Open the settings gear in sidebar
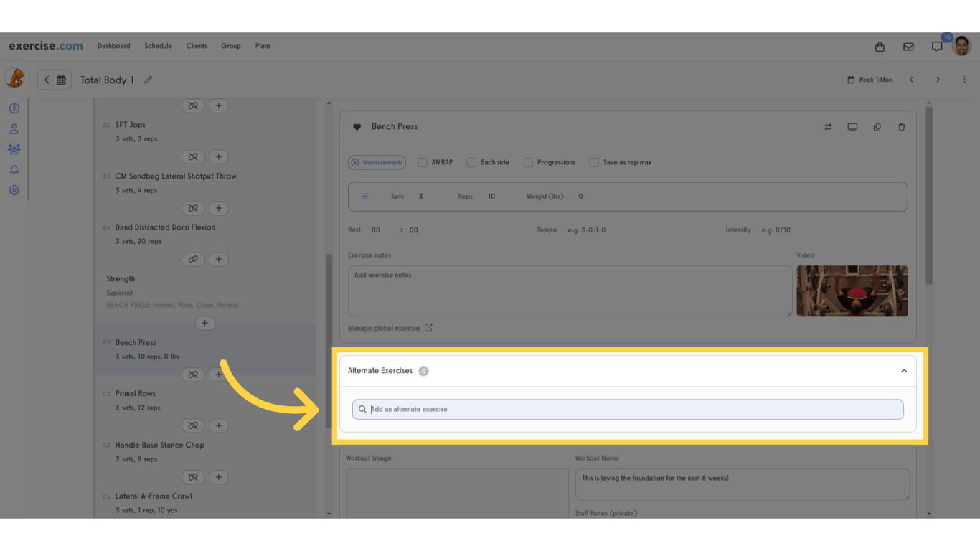Image resolution: width=980 pixels, height=551 pixels. click(x=14, y=190)
